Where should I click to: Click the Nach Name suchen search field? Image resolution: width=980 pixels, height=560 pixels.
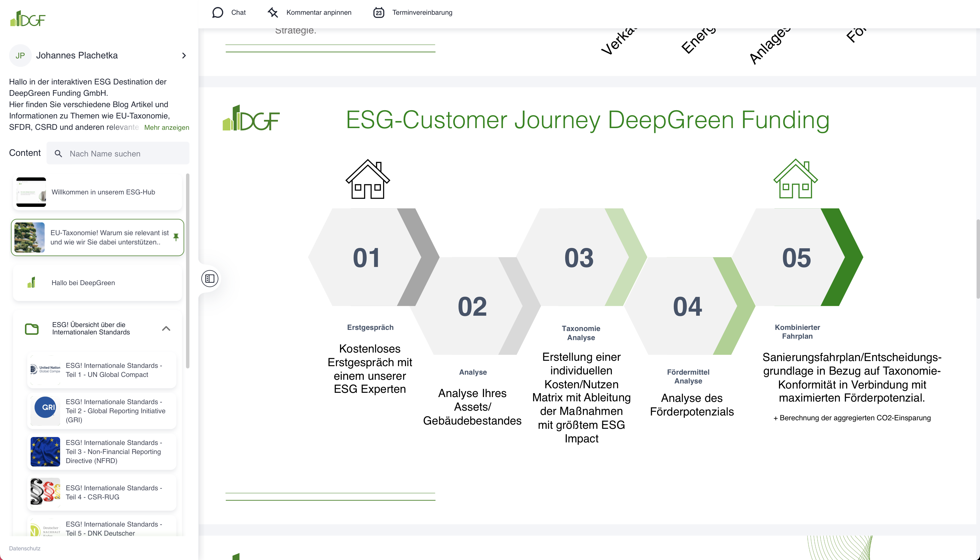118,154
